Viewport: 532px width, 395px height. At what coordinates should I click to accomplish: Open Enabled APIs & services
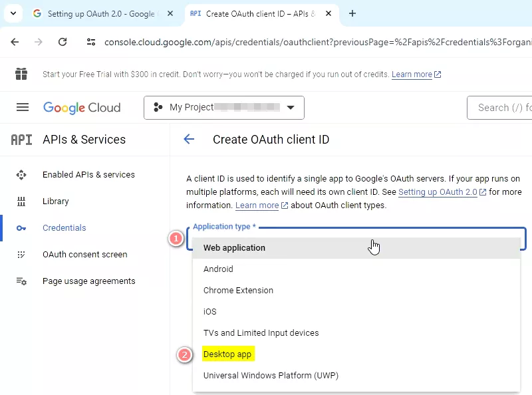click(88, 174)
